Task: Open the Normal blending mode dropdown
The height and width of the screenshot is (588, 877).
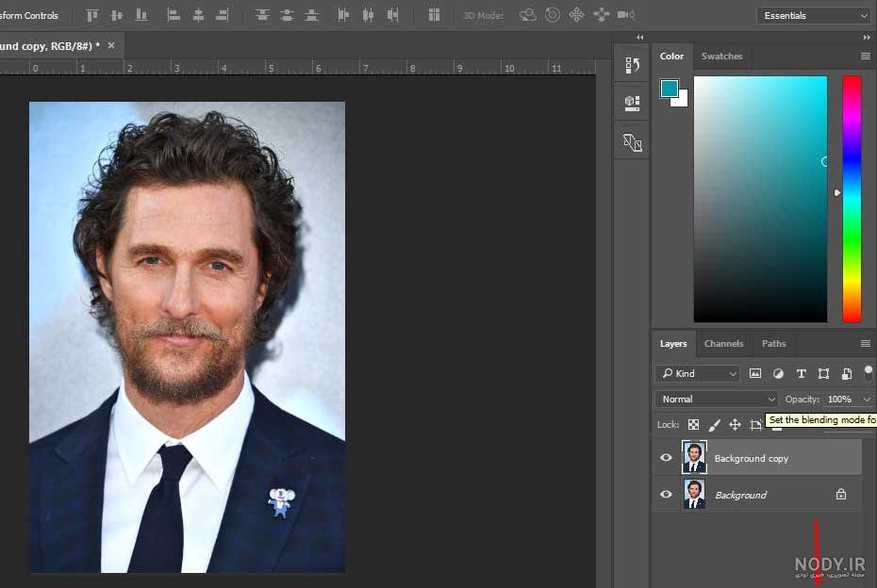Action: (717, 400)
